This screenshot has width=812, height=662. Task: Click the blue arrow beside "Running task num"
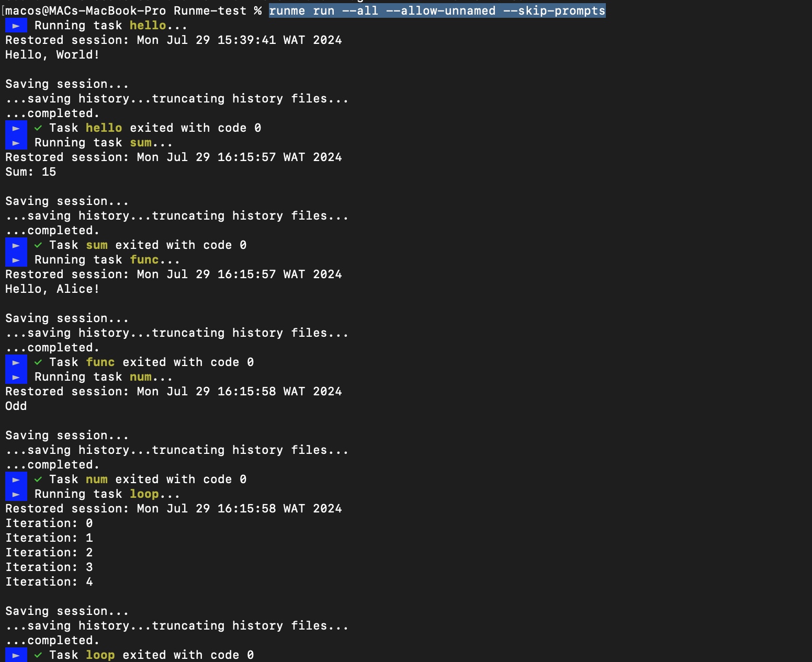tap(16, 377)
